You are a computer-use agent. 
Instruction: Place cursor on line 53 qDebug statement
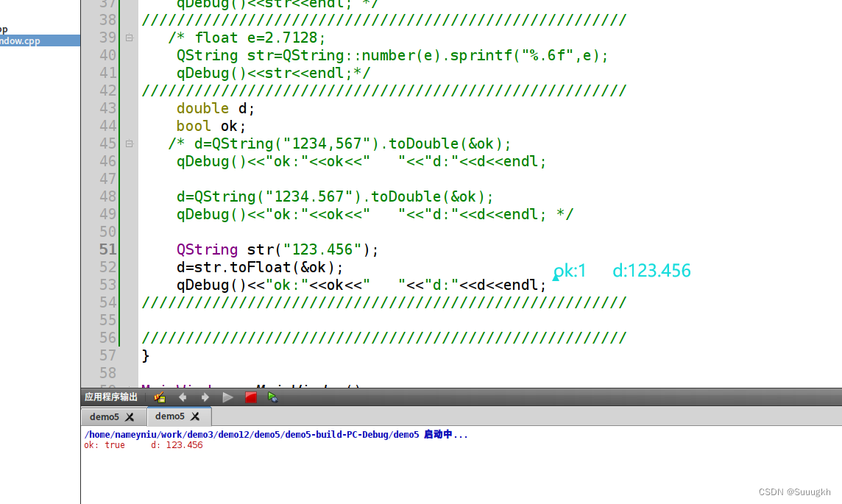pos(361,285)
